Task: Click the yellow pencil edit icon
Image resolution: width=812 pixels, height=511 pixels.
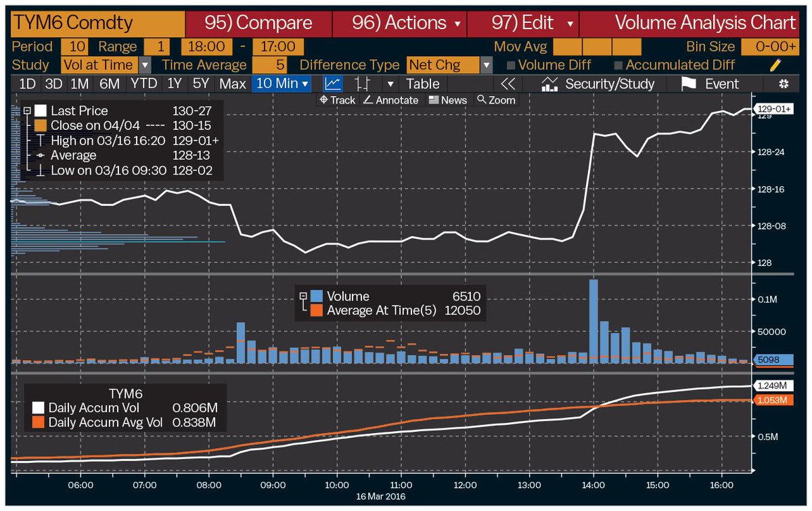Action: tap(775, 65)
